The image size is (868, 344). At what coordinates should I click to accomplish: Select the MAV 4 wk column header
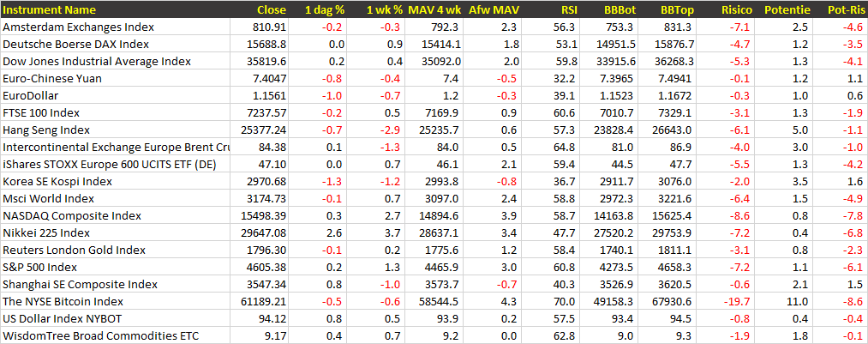point(436,10)
